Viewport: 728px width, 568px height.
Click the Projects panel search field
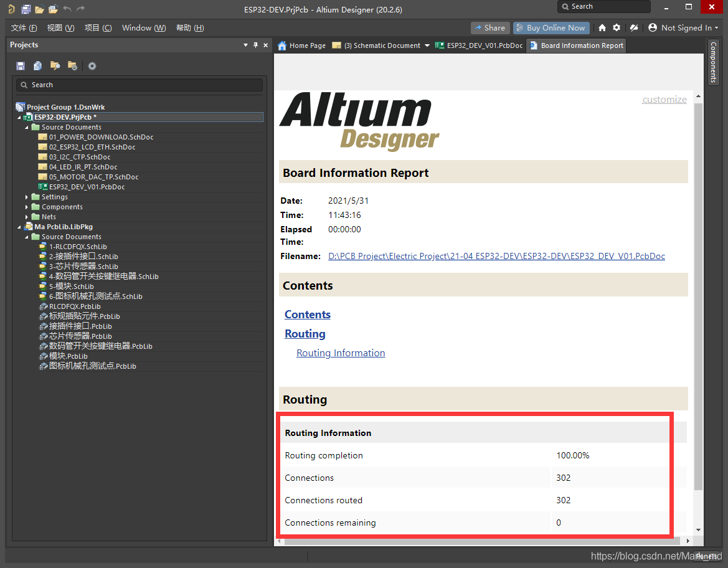139,85
